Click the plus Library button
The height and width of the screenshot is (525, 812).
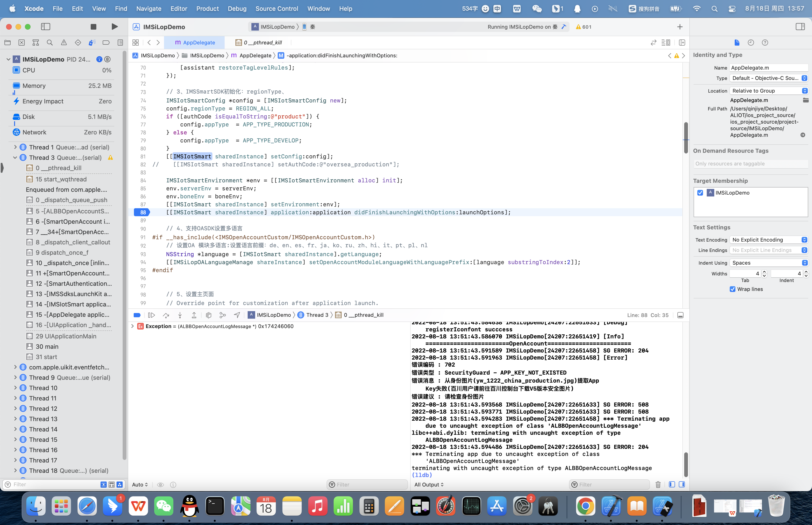coord(680,27)
